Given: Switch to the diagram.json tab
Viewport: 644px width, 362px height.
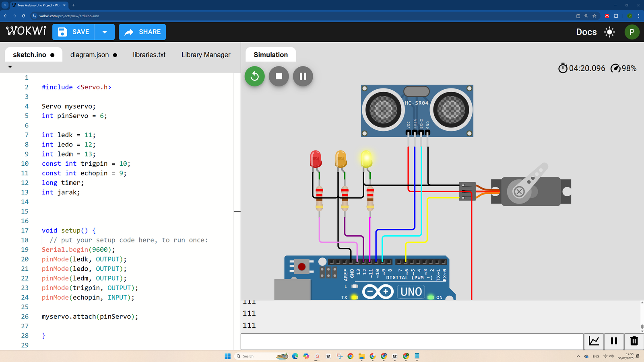Looking at the screenshot, I should point(93,55).
